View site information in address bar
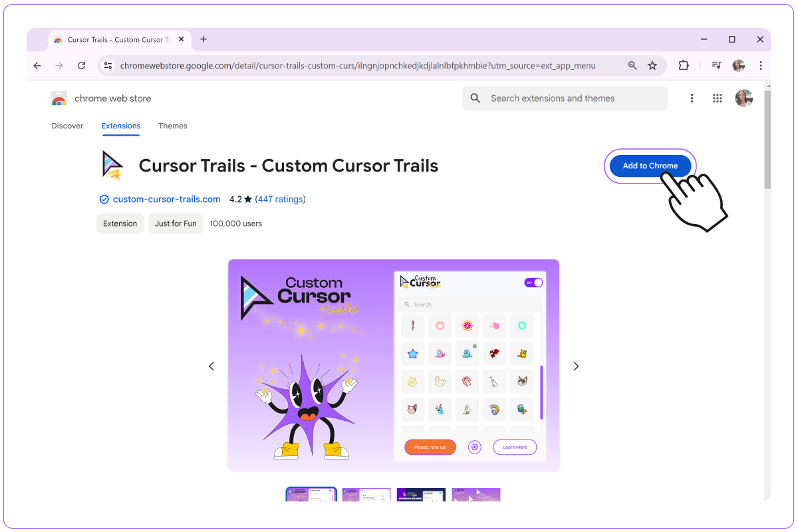 pos(108,65)
